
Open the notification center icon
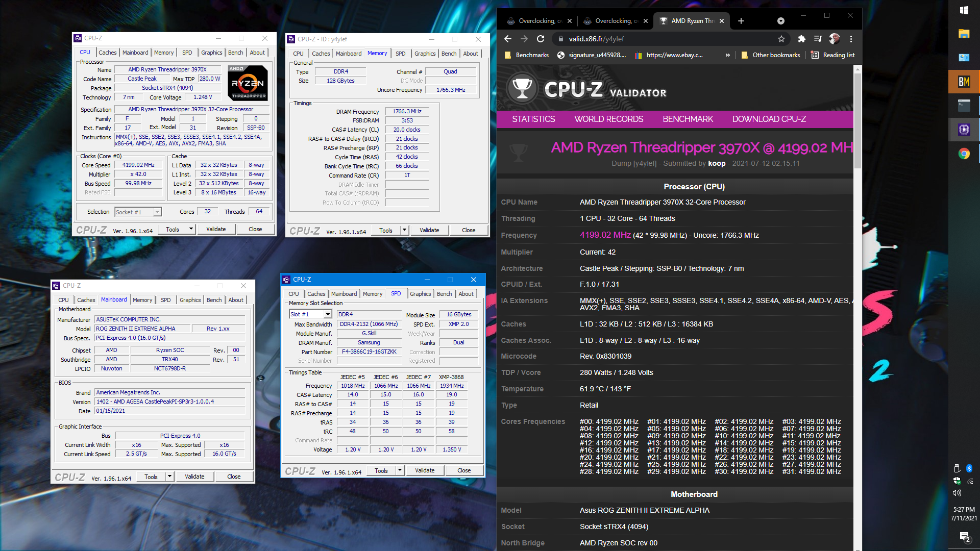tap(964, 537)
